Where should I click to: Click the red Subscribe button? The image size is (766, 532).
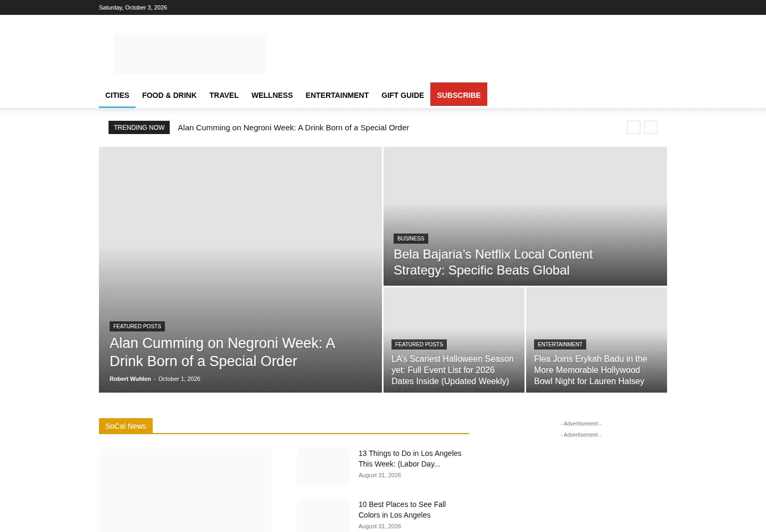click(x=459, y=94)
